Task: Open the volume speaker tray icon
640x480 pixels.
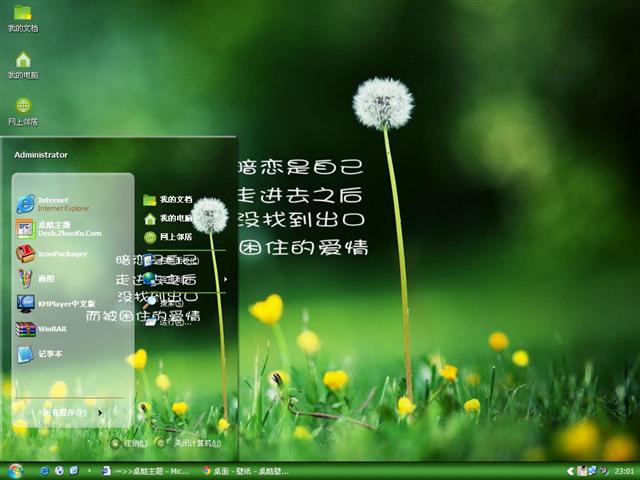Action: coord(603,471)
